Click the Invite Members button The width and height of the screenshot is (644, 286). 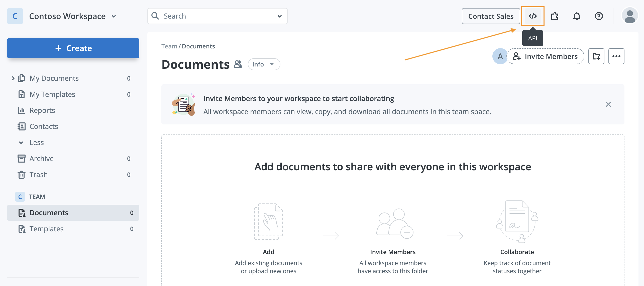point(546,56)
